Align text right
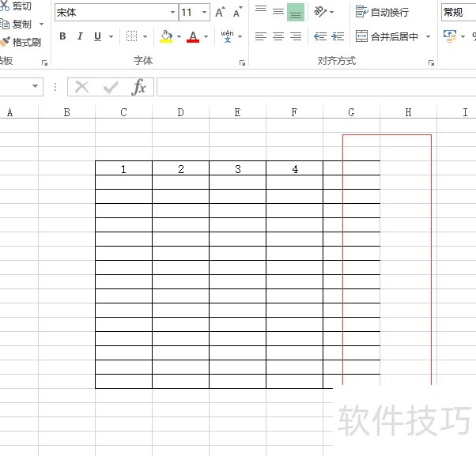 click(x=296, y=36)
